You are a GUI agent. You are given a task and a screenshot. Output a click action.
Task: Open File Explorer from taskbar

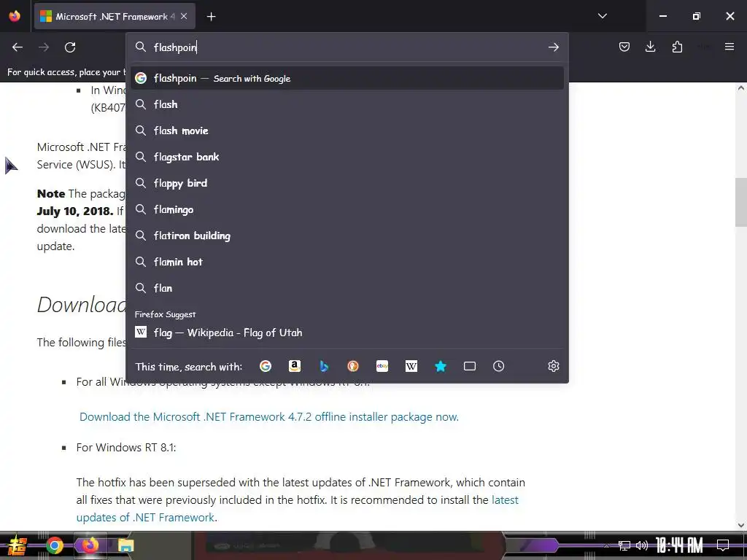(125, 545)
